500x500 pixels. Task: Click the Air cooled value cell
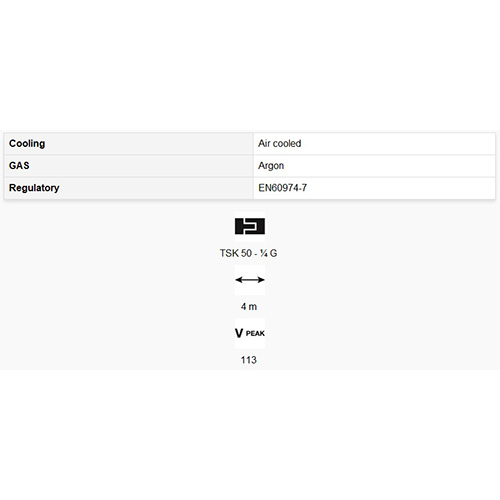coord(374,144)
